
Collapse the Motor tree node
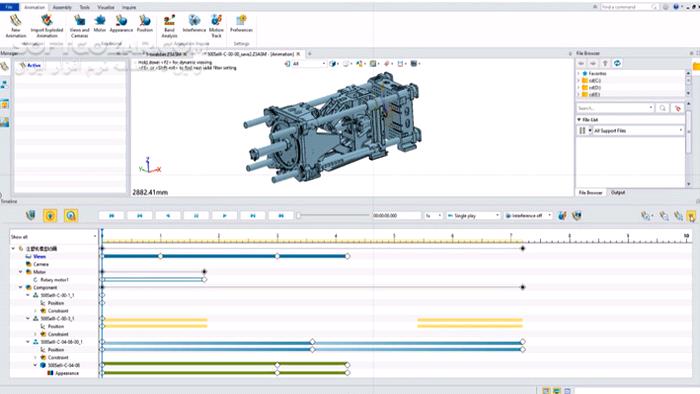tap(21, 272)
